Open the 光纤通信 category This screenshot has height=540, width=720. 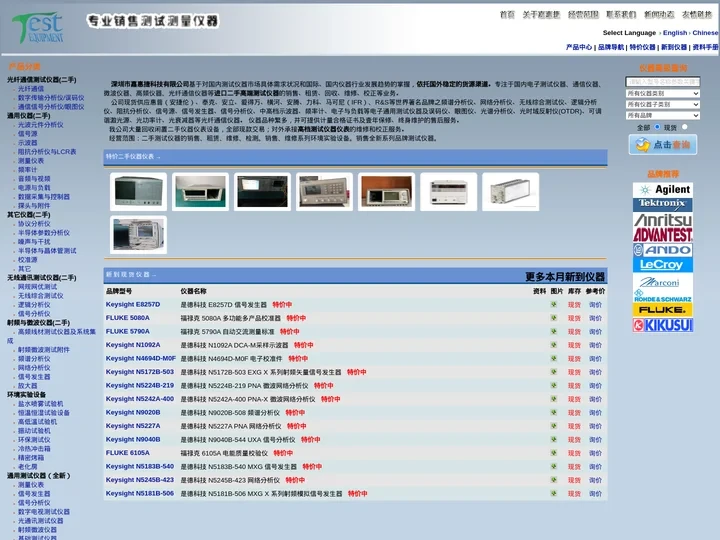tap(31, 89)
